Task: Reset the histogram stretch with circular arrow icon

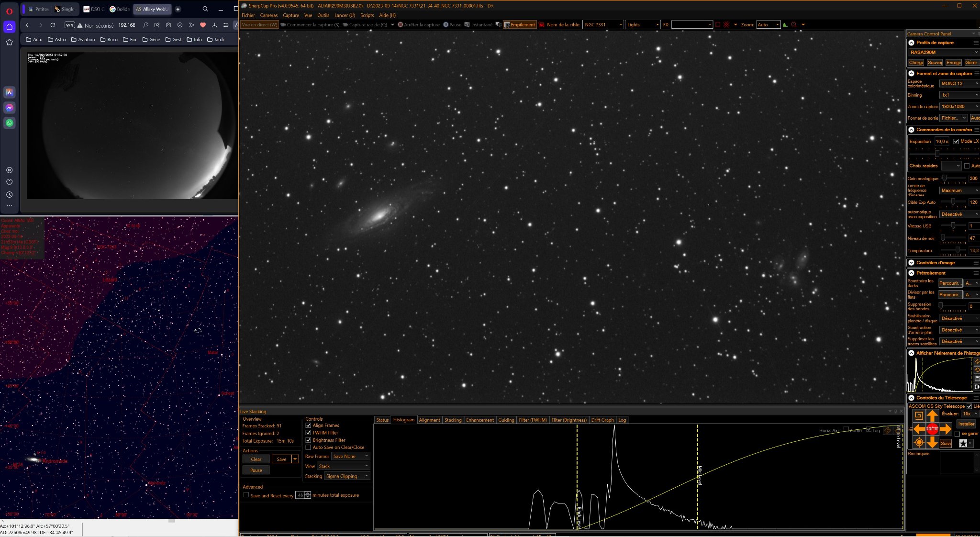Action: click(x=977, y=370)
